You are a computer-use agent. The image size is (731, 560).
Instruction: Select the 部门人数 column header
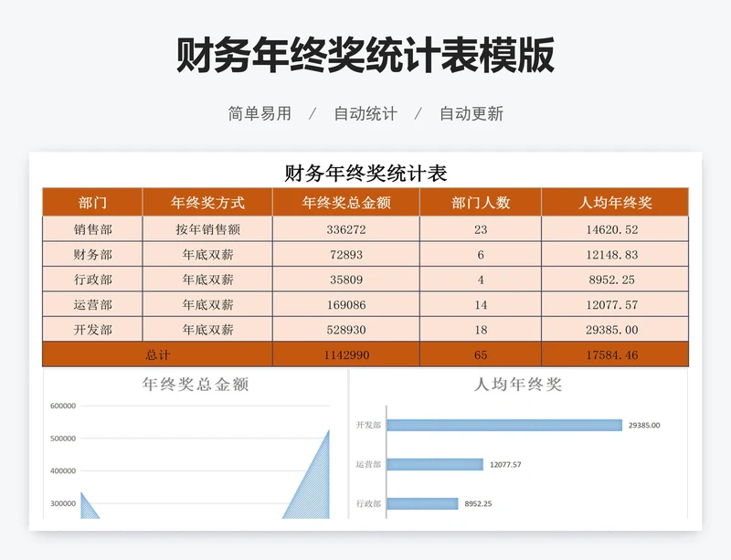pos(481,203)
